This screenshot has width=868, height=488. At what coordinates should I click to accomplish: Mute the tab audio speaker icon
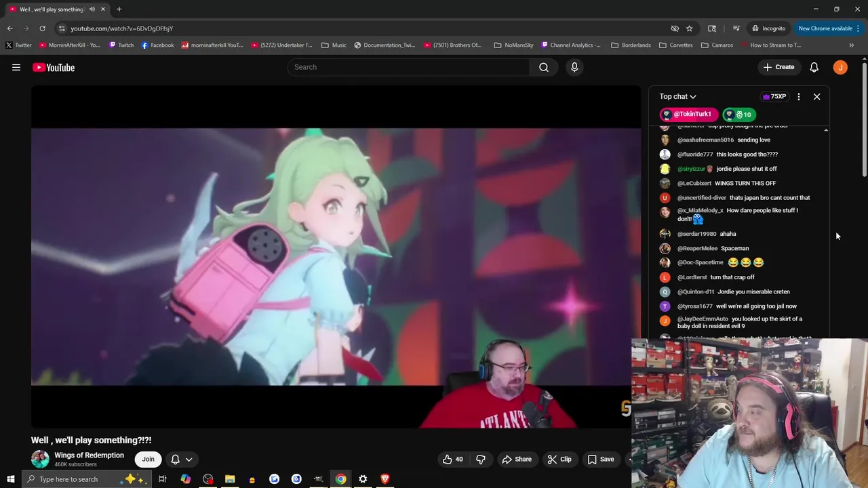click(92, 9)
